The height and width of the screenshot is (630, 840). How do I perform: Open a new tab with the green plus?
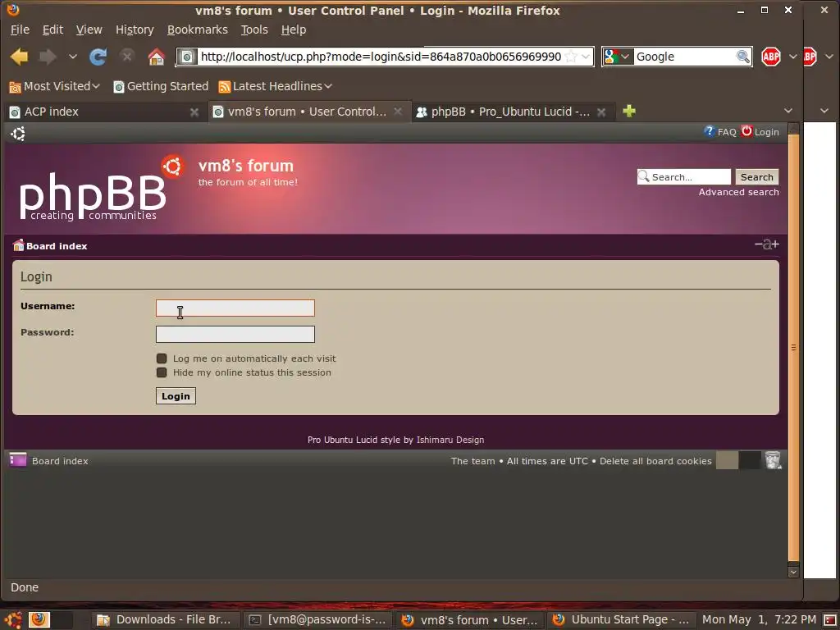629,111
